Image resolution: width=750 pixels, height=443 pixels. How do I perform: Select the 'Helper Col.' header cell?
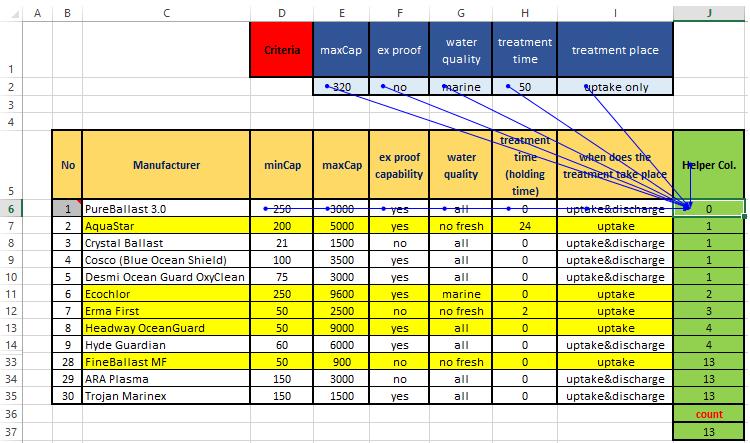[709, 165]
